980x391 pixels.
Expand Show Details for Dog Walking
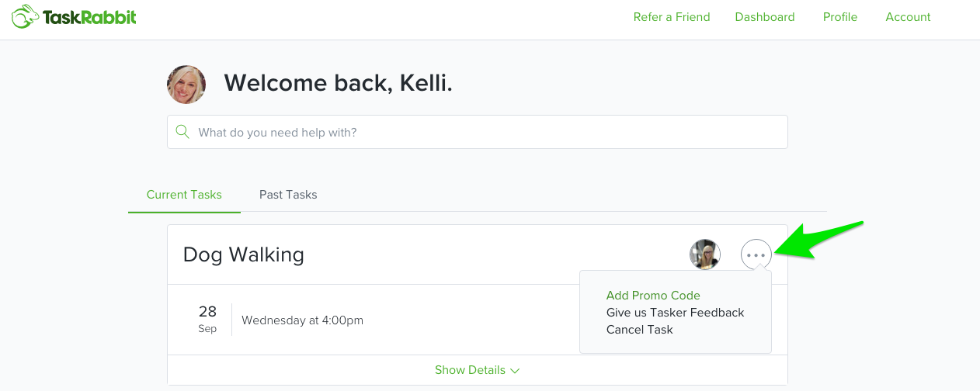(x=478, y=370)
